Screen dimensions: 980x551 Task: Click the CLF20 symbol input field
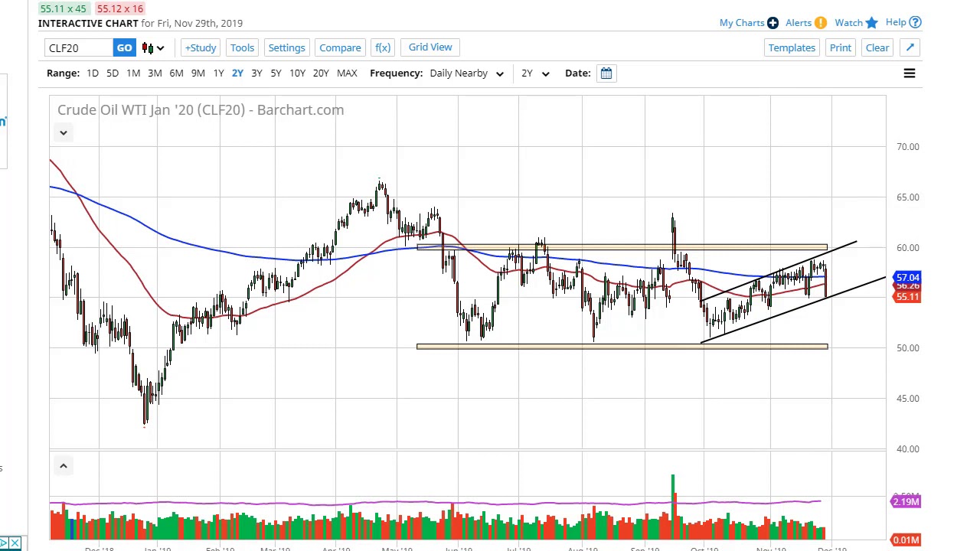[x=79, y=48]
